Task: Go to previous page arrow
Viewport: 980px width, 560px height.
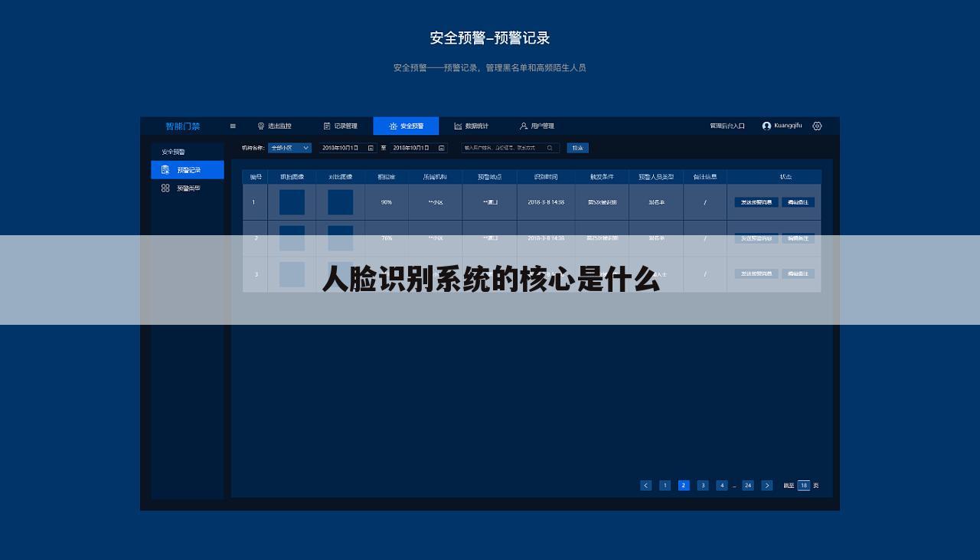Action: click(646, 485)
